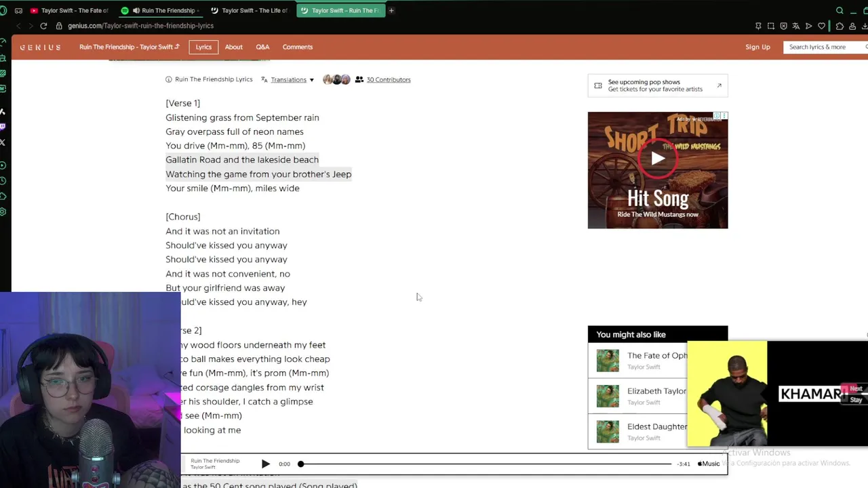Image resolution: width=868 pixels, height=488 pixels.
Task: Click lyric Watching the game from your brother's Jeep
Action: coord(258,174)
